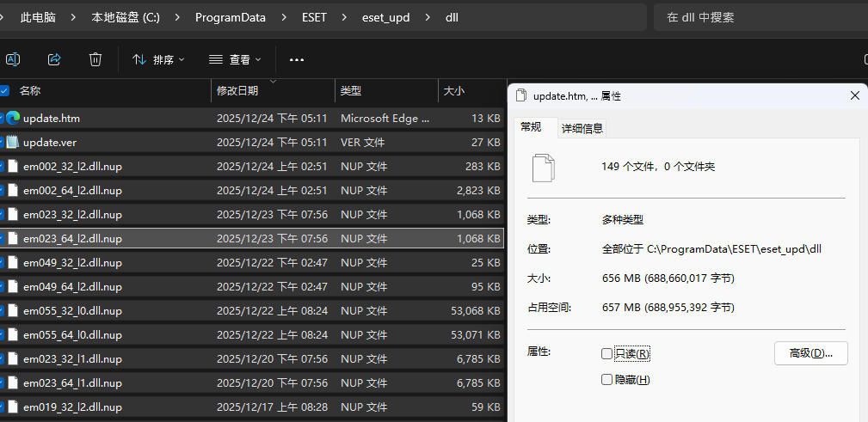This screenshot has width=868, height=422.
Task: Click the 高级(D)... button
Action: [x=810, y=352]
